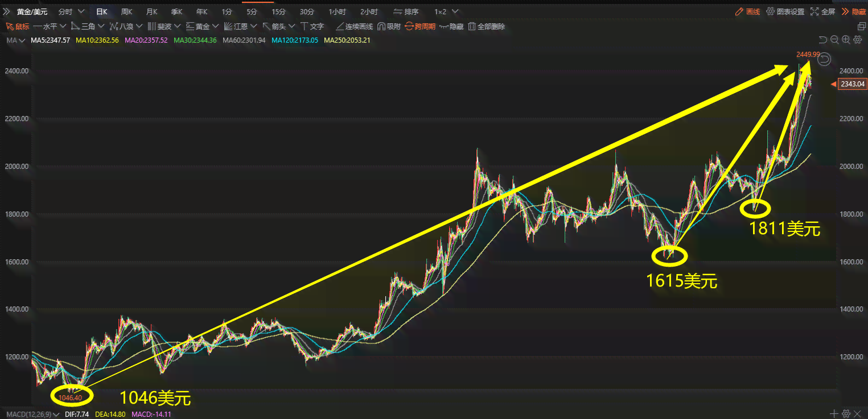Select the 斐波 Fibonacci tool
Image resolution: width=868 pixels, height=419 pixels.
point(159,26)
